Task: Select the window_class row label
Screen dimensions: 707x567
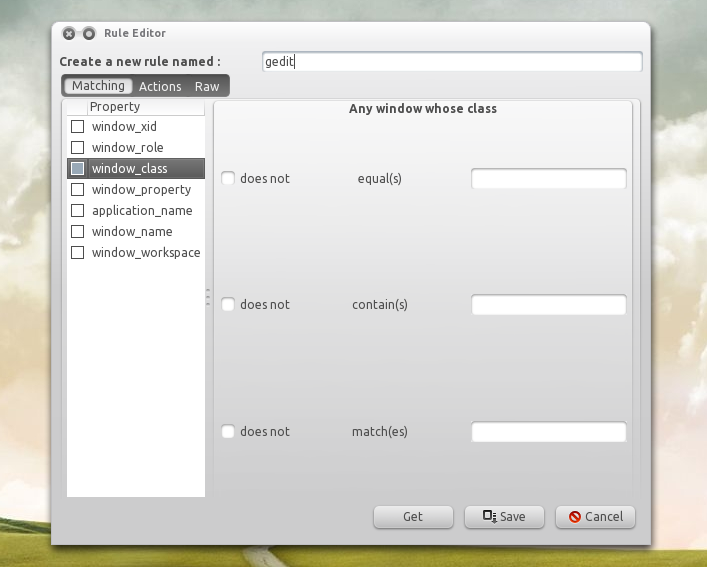Action: coord(129,169)
